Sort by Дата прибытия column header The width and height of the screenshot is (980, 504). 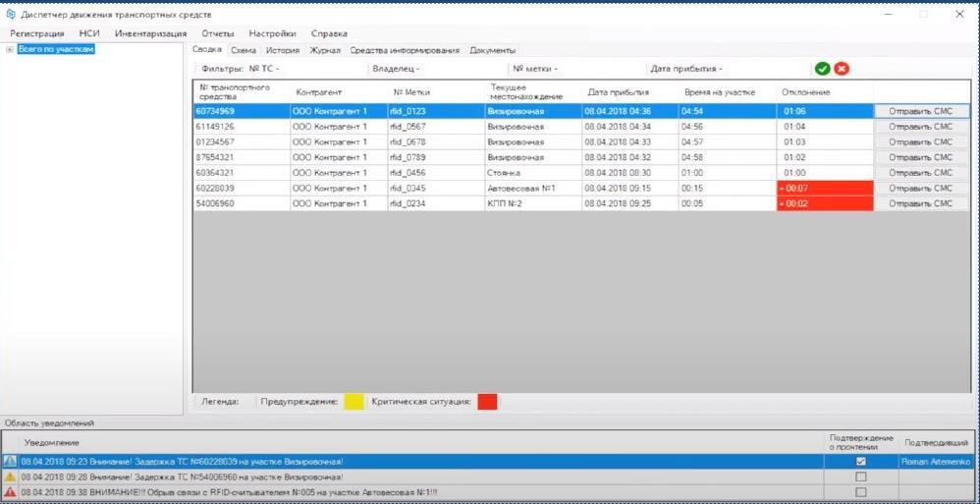pyautogui.click(x=630, y=92)
